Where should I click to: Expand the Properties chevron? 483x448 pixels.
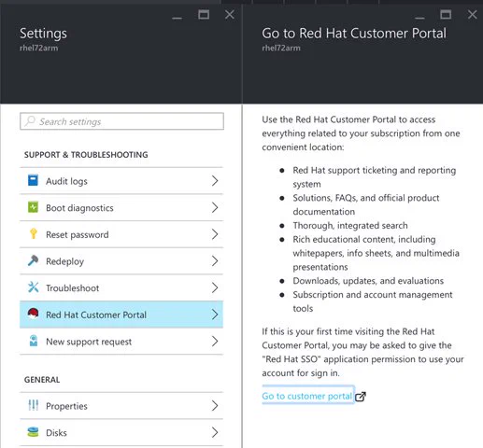click(x=215, y=406)
